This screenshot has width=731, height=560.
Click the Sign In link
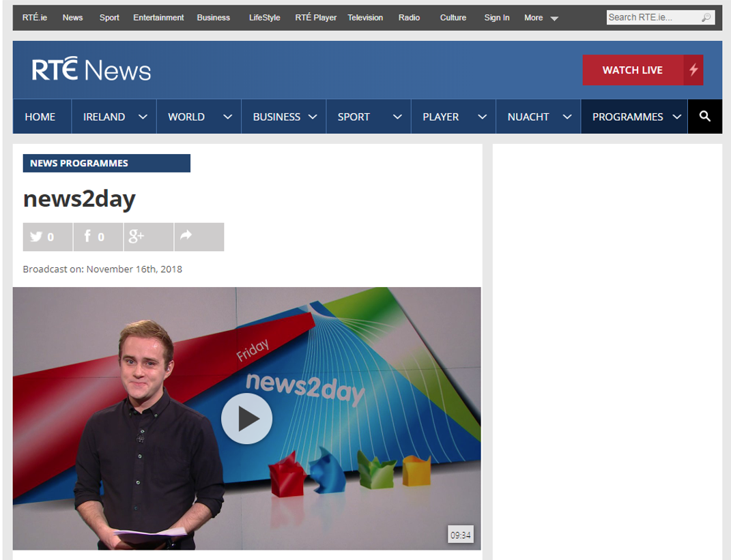point(496,18)
